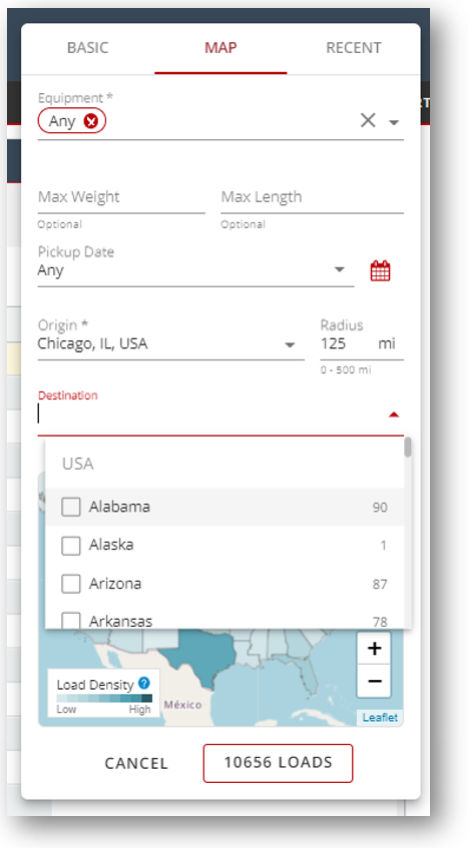The width and height of the screenshot is (468, 848).
Task: Switch to the BASIC tab
Action: point(88,48)
